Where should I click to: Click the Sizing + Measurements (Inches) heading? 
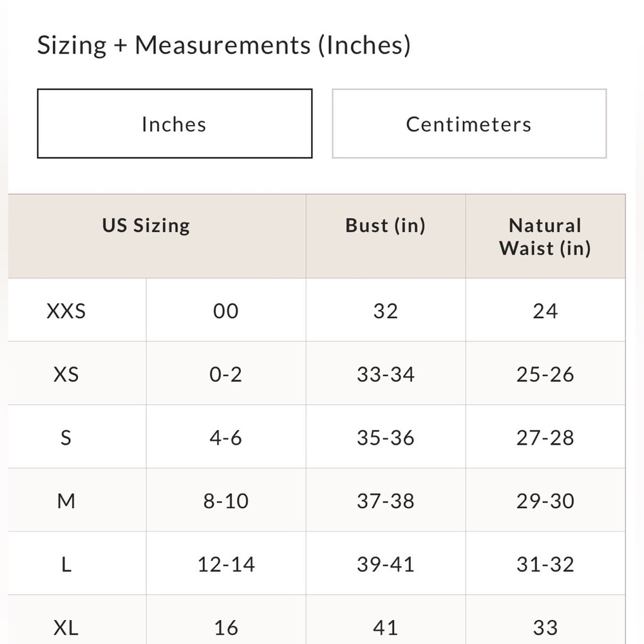pyautogui.click(x=224, y=45)
